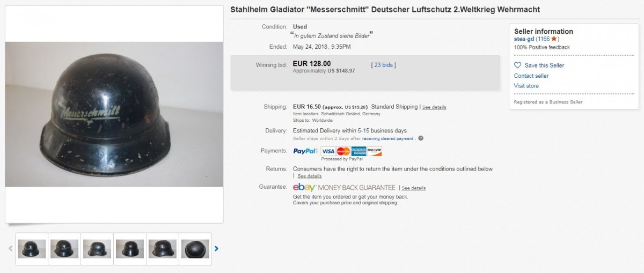The height and width of the screenshot is (273, 644).
Task: Select the last thumbnail showing helmet top
Action: pos(195,249)
